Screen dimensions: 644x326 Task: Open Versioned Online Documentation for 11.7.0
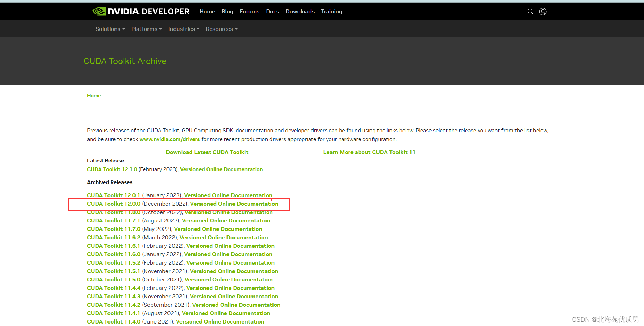[218, 229]
